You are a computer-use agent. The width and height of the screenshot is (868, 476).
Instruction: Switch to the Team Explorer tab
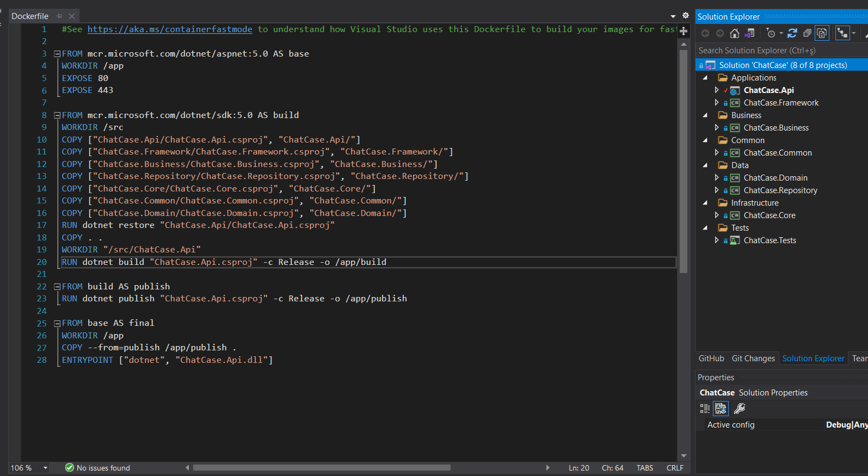pyautogui.click(x=860, y=358)
